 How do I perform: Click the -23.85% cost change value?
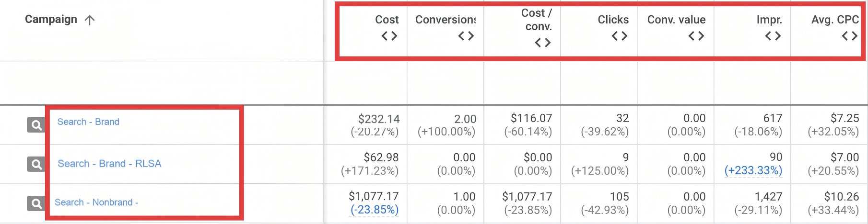coord(374,210)
